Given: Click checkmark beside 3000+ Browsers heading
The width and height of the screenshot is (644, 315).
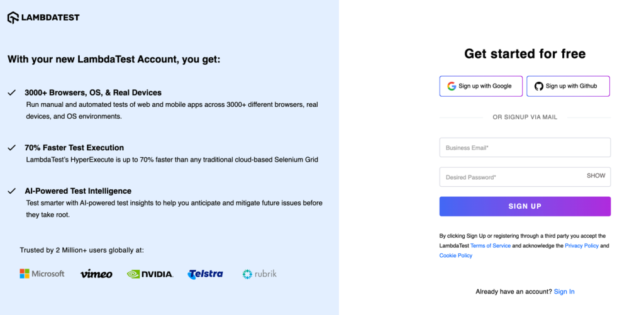Looking at the screenshot, I should (11, 93).
